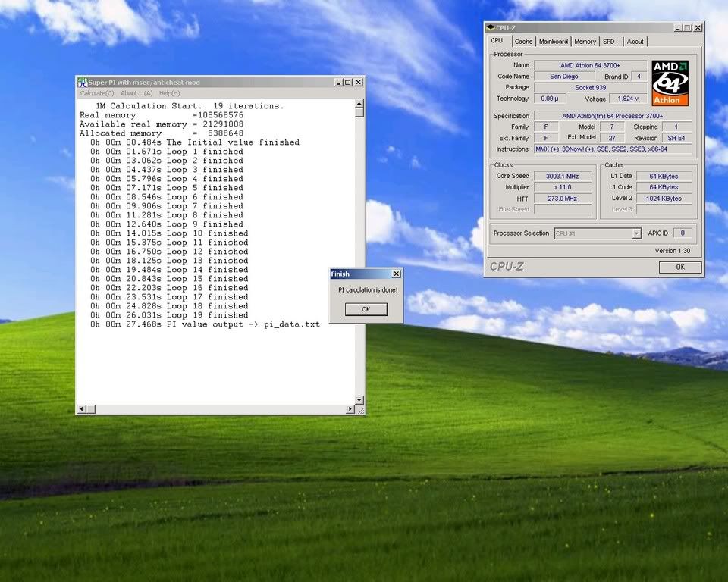Close the Super PI window

(359, 83)
